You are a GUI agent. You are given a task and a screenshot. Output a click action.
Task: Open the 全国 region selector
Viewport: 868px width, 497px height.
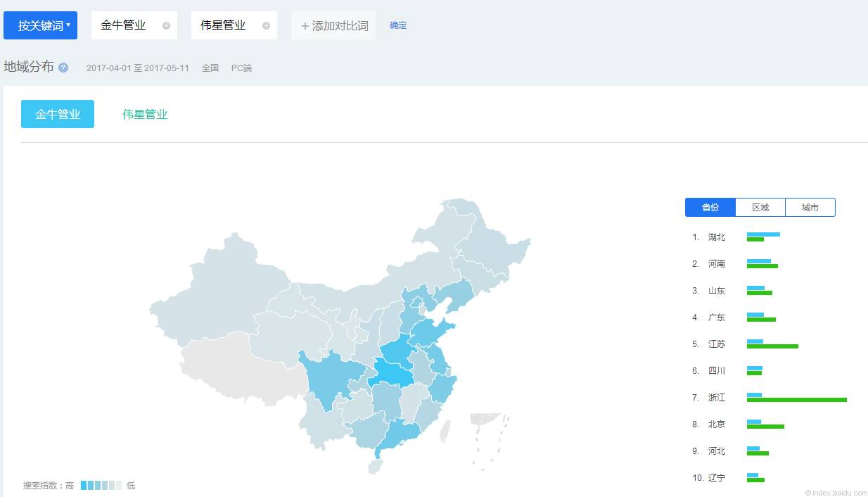click(x=210, y=68)
